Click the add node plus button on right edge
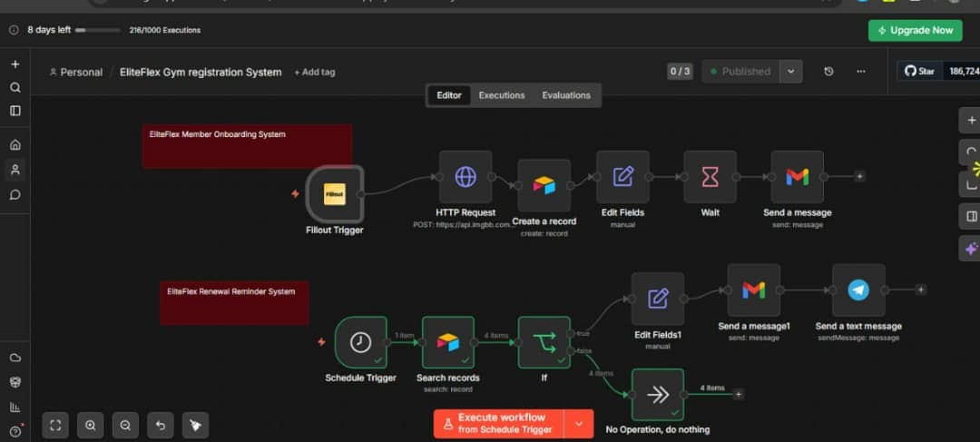980x442 pixels. click(x=971, y=120)
